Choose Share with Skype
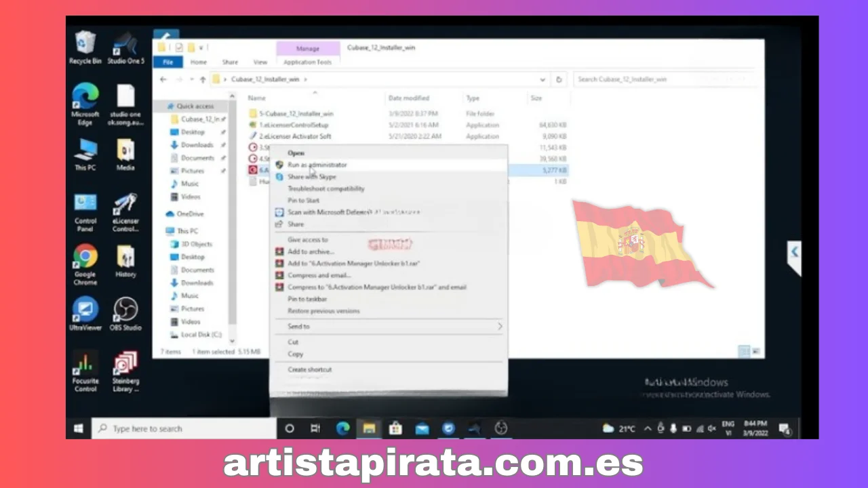This screenshot has height=488, width=868. [x=388, y=177]
